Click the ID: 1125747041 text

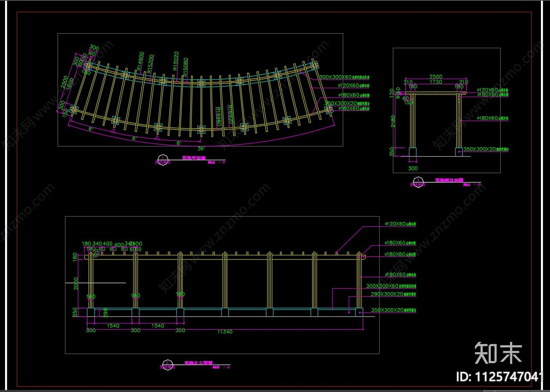[x=500, y=377]
